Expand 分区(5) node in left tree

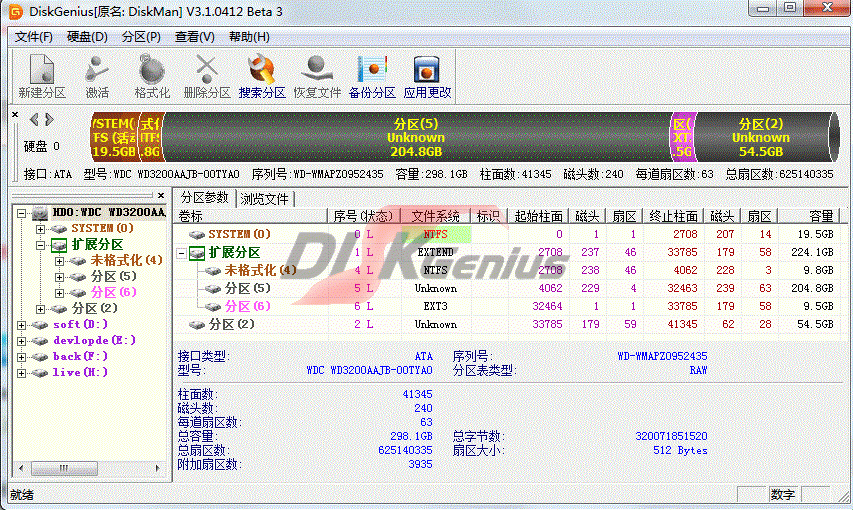pos(59,276)
